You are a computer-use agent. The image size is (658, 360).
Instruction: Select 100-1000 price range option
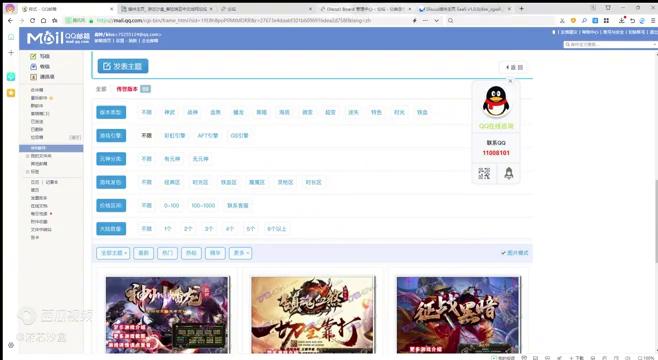click(x=203, y=206)
